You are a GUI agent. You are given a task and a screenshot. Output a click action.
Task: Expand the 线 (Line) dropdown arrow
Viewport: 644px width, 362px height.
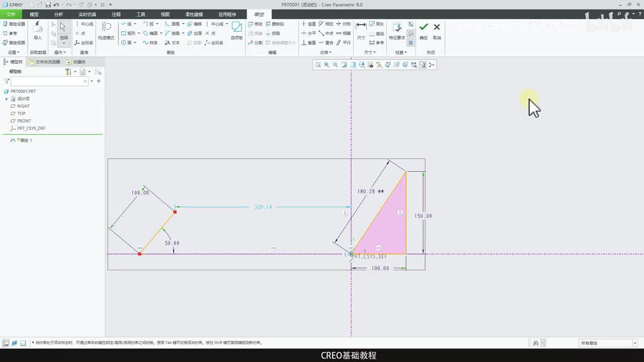click(136, 24)
